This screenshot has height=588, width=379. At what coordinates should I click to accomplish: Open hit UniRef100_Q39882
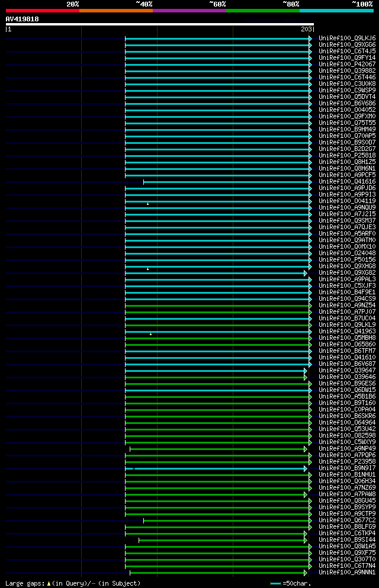click(x=347, y=71)
